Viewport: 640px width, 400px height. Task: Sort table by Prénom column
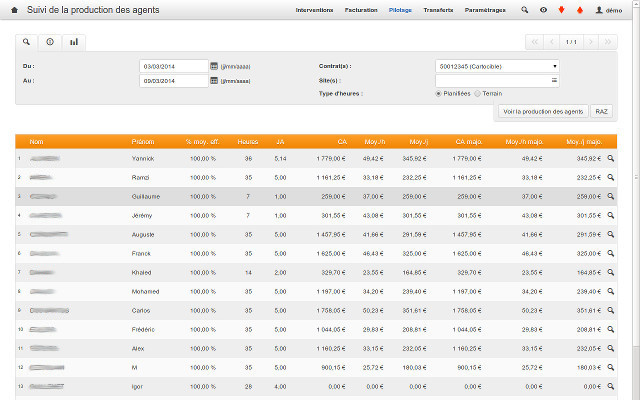(x=143, y=142)
